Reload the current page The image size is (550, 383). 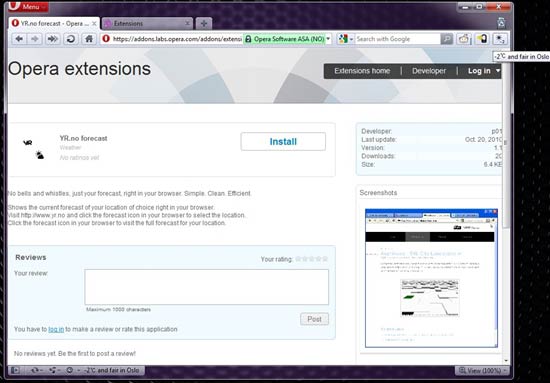[71, 39]
